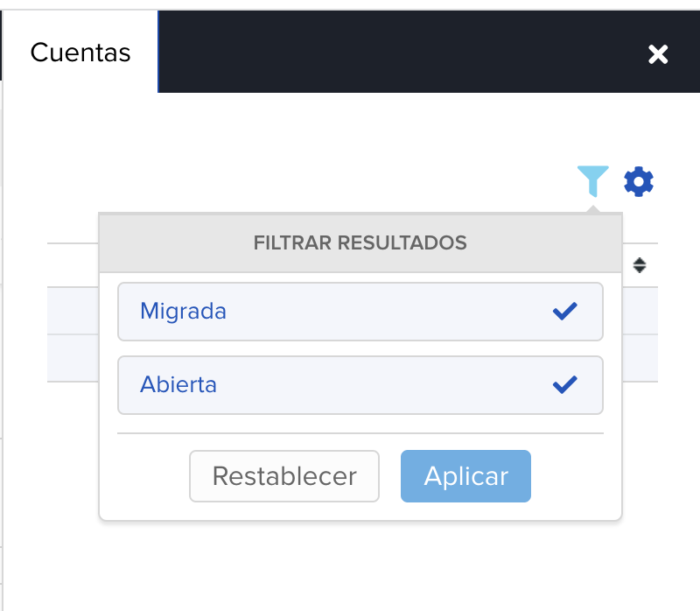Click the FILTRAR RESULTADOS header

pos(360,242)
